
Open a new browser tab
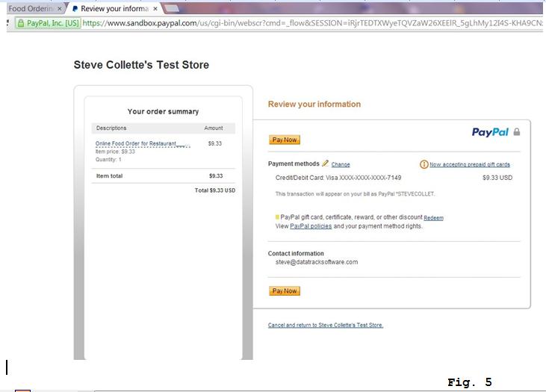171,9
